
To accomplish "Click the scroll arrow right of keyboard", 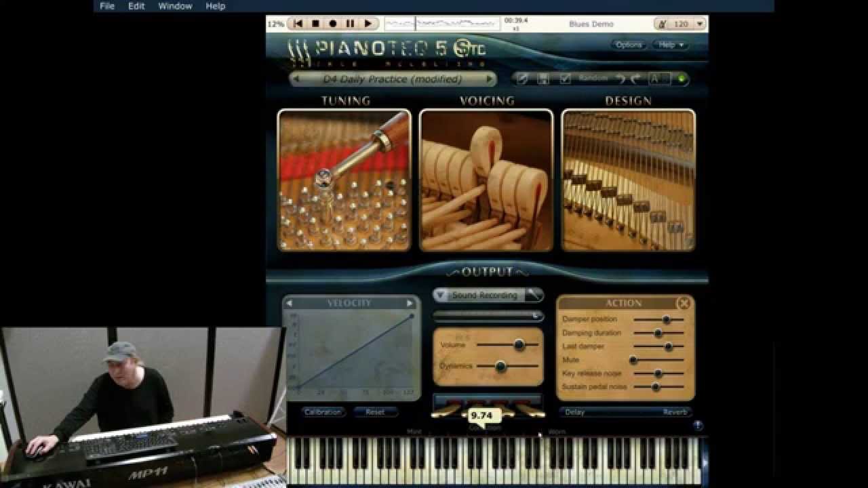I will pos(705,462).
